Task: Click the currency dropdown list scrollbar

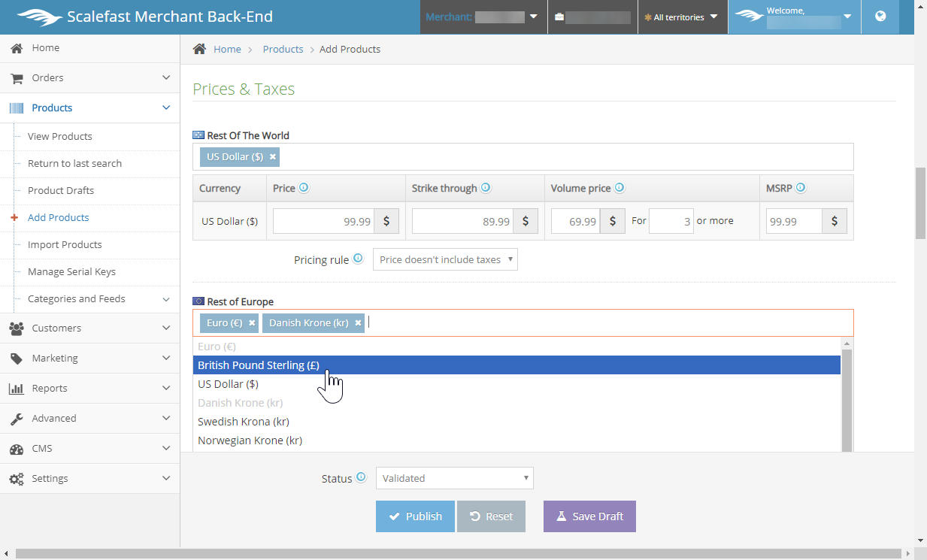Action: click(847, 398)
